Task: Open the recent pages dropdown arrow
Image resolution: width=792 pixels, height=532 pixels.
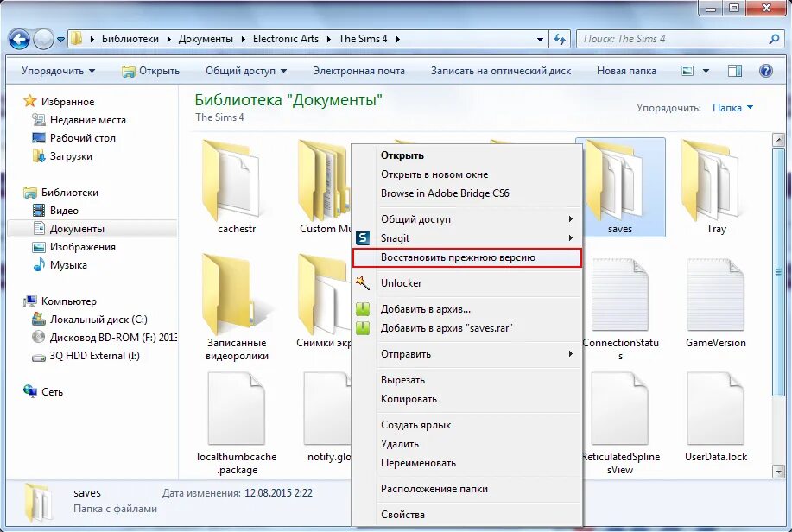Action: click(x=60, y=40)
